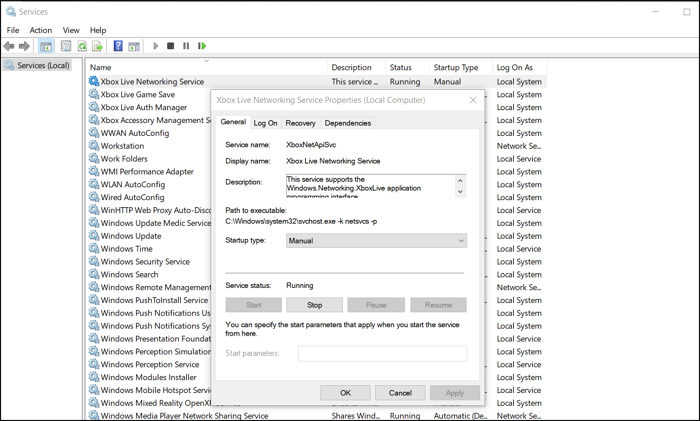This screenshot has height=421, width=700.
Task: Open the Action menu
Action: (41, 30)
